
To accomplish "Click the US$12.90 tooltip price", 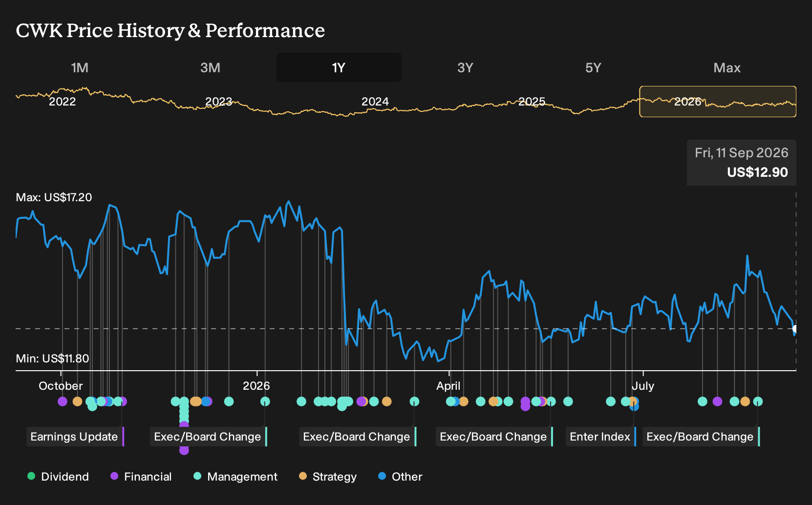I will tap(757, 172).
